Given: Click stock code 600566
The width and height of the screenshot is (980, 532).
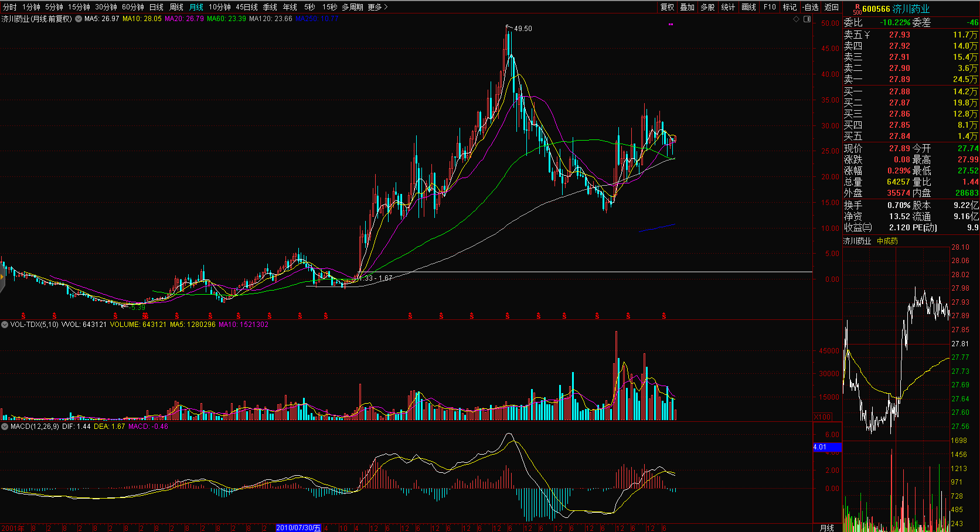Looking at the screenshot, I should pyautogui.click(x=876, y=9).
